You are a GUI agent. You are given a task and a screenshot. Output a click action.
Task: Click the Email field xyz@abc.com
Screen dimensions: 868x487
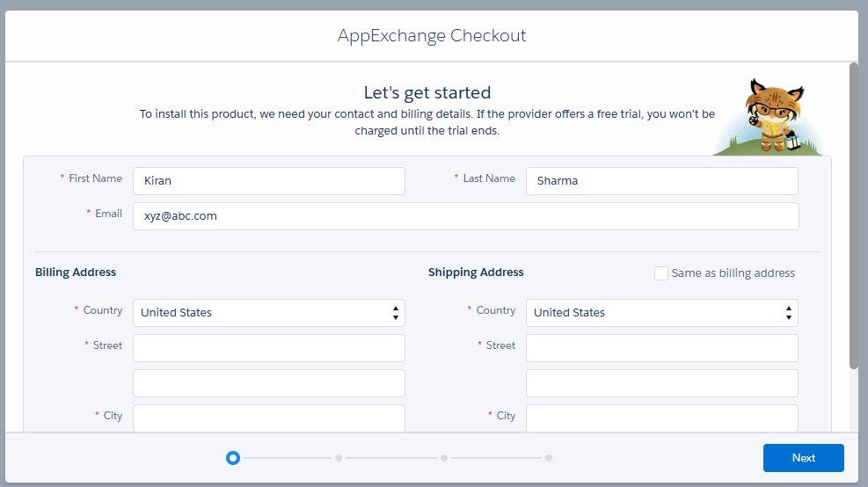[465, 216]
